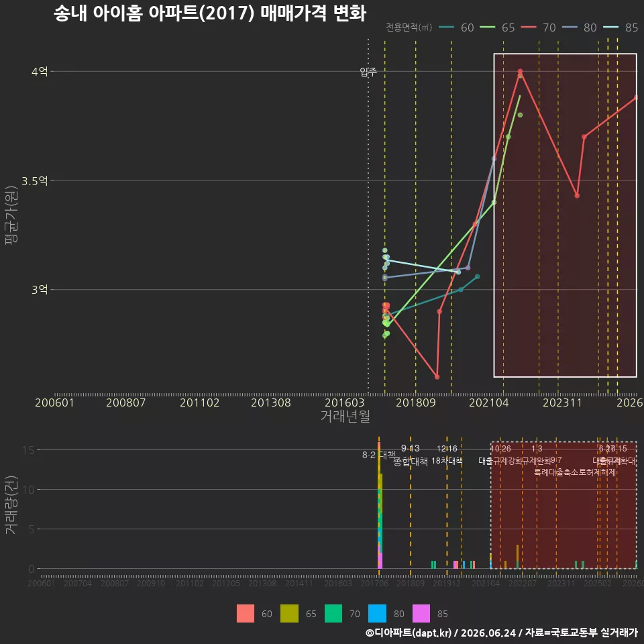Click the olive 65 swatch in bottom legend
The height and width of the screenshot is (644, 644).
coord(289,614)
